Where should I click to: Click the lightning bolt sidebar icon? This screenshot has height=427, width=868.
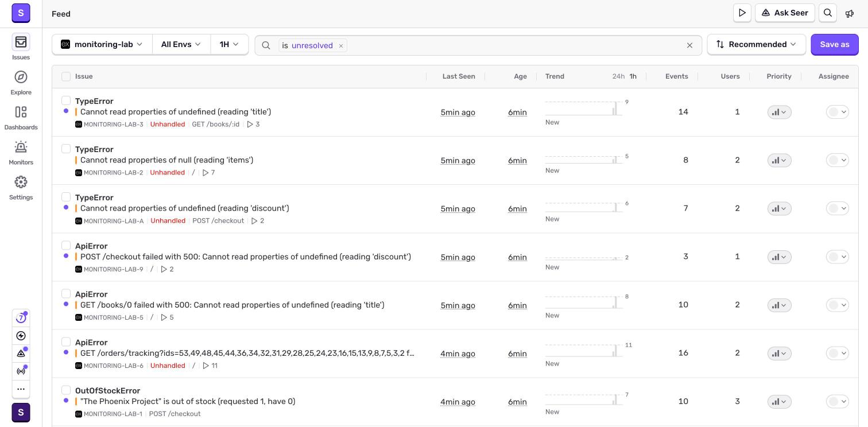21,336
